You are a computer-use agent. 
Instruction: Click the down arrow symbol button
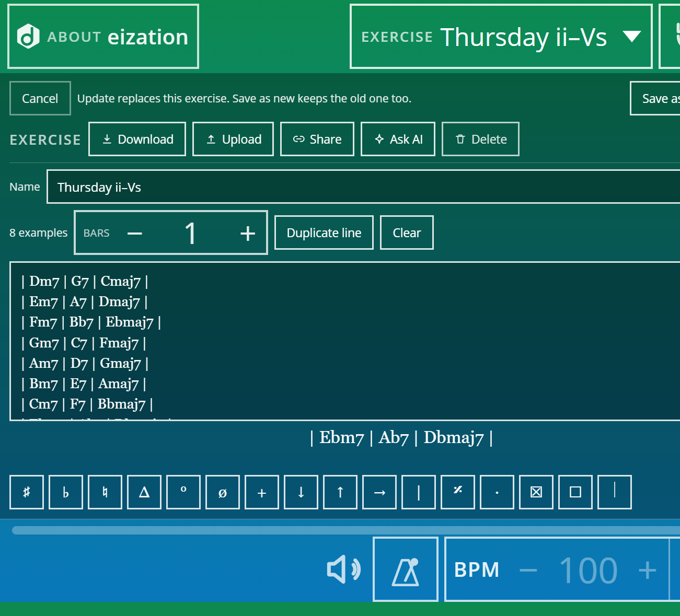click(x=301, y=492)
